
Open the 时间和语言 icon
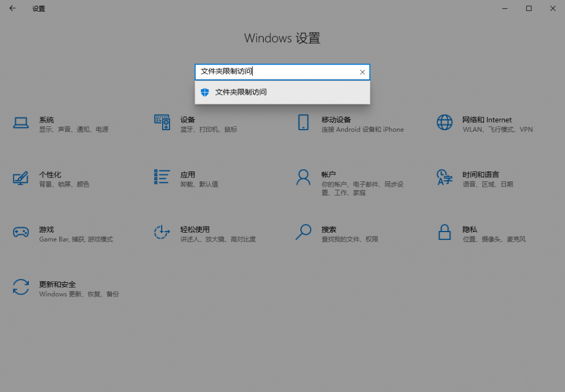coord(444,178)
